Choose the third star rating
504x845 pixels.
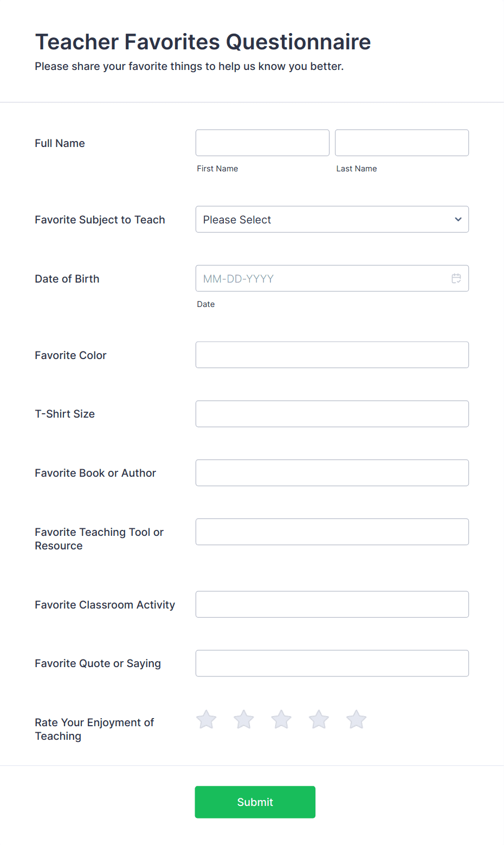point(281,720)
